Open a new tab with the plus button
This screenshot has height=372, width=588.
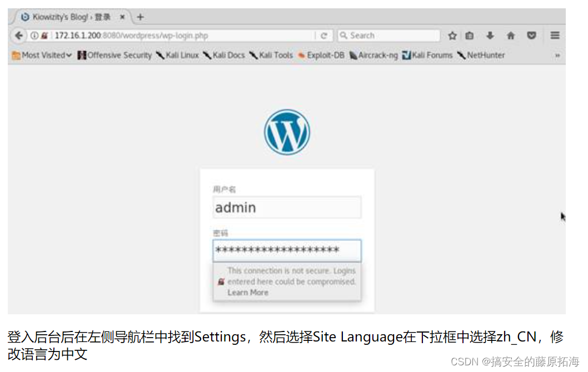pyautogui.click(x=140, y=17)
